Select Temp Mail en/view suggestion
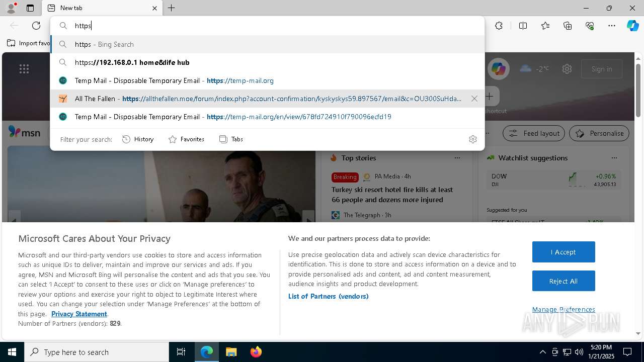644x362 pixels. click(267, 117)
